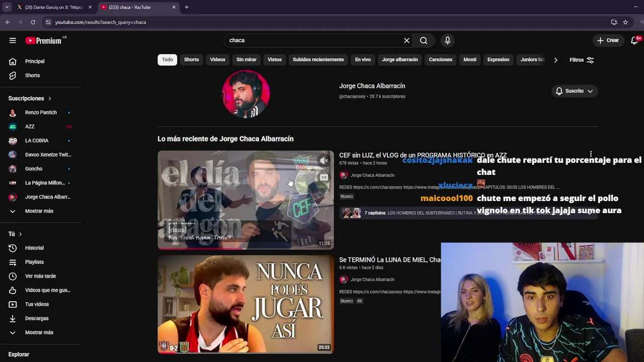Image resolution: width=644 pixels, height=362 pixels.
Task: Close the YouTube chaca browser tab
Action: 174,7
